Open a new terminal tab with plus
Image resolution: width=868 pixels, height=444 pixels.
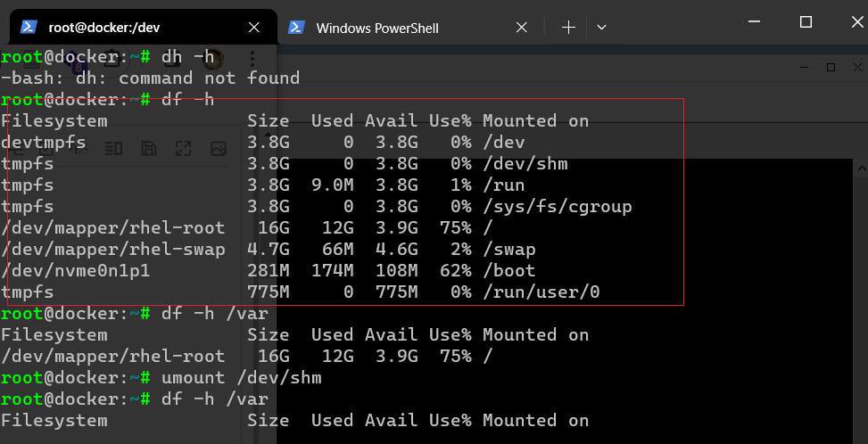pos(568,28)
